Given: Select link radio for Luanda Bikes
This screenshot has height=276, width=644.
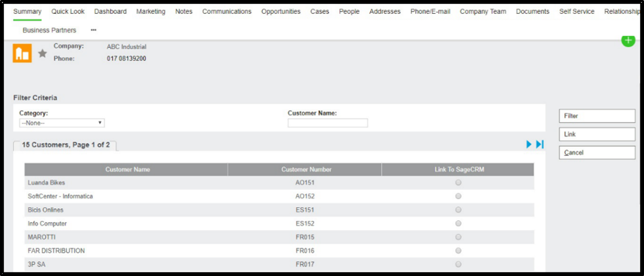Looking at the screenshot, I should click(458, 183).
